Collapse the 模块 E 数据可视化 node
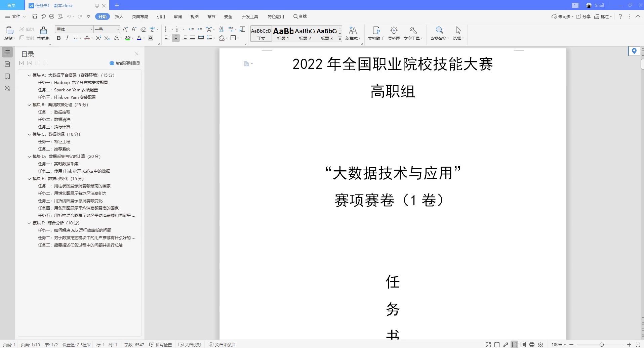644x348 pixels. click(29, 179)
